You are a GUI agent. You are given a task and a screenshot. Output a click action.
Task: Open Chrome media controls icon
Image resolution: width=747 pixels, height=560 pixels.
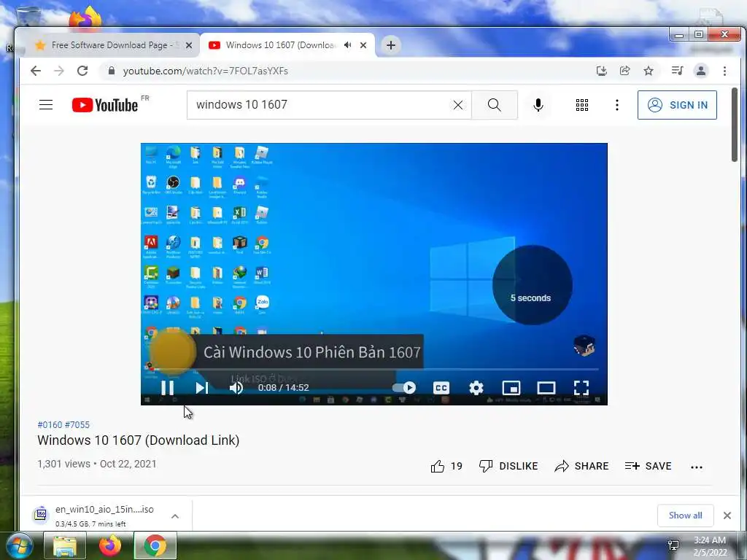tap(677, 71)
